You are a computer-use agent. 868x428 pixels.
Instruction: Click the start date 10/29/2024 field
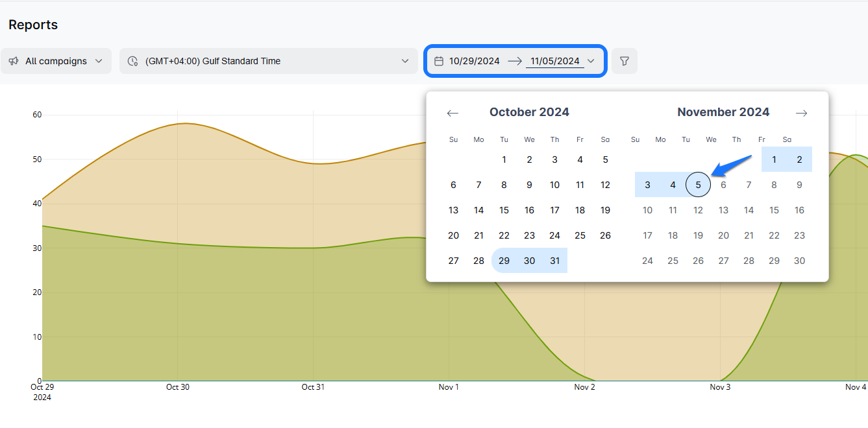(x=474, y=61)
